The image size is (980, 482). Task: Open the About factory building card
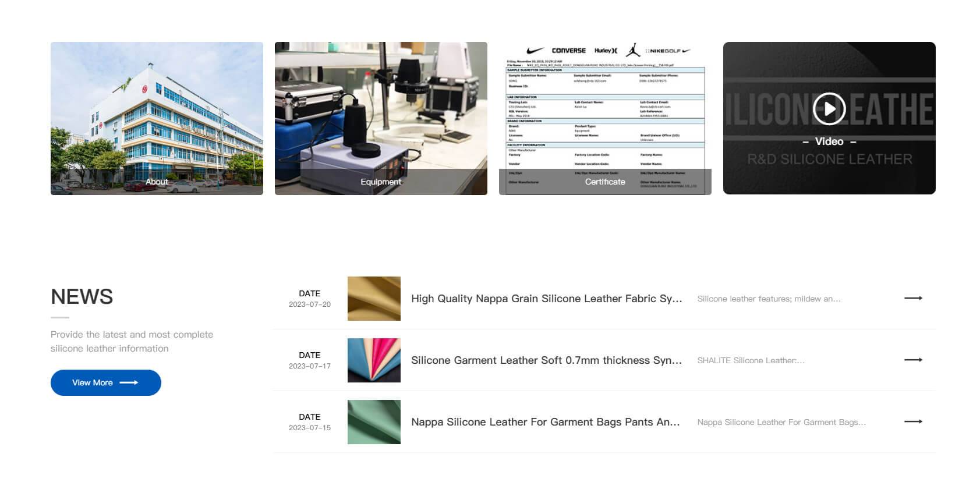pyautogui.click(x=157, y=118)
